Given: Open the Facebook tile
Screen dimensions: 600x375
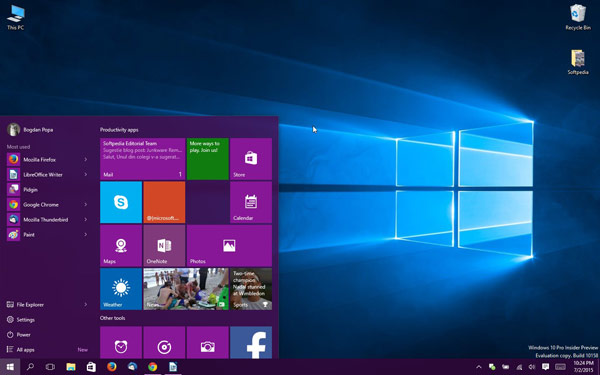Looking at the screenshot, I should tap(251, 342).
